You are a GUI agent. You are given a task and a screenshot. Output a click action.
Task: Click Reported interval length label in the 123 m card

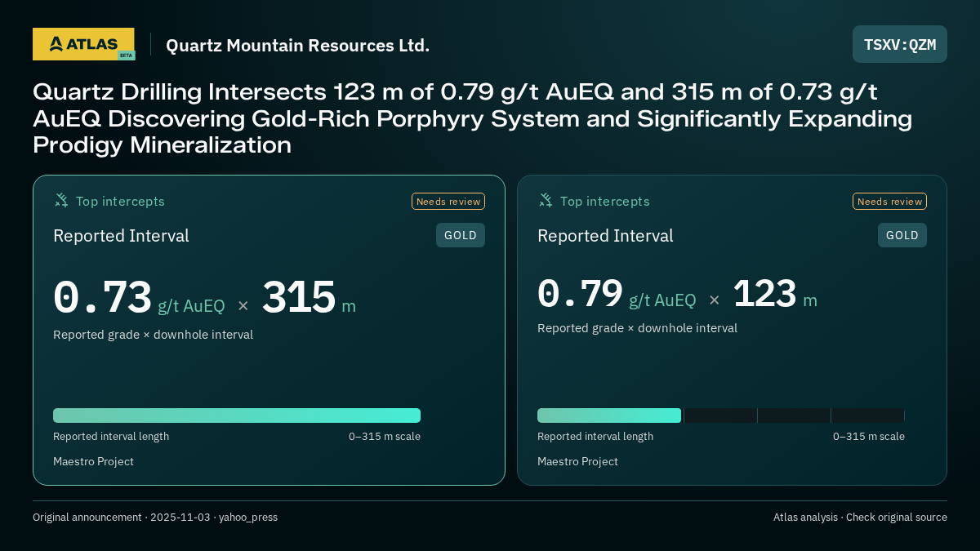pyautogui.click(x=595, y=437)
